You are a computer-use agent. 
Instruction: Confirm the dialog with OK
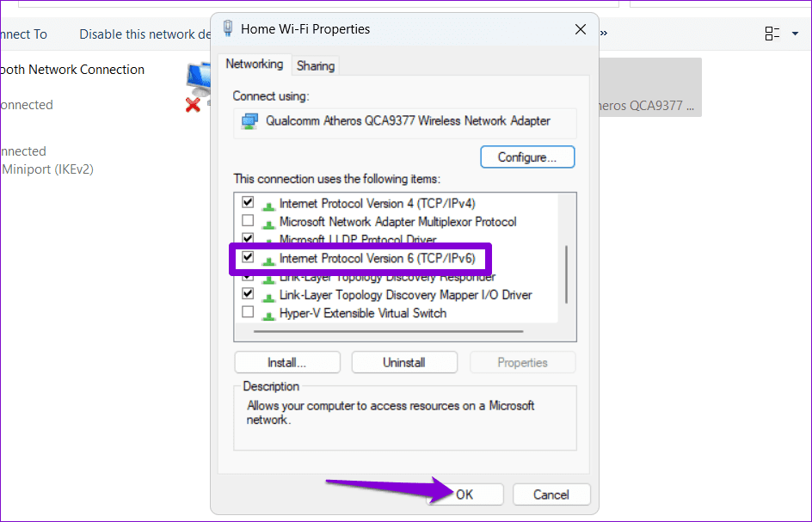pos(464,494)
